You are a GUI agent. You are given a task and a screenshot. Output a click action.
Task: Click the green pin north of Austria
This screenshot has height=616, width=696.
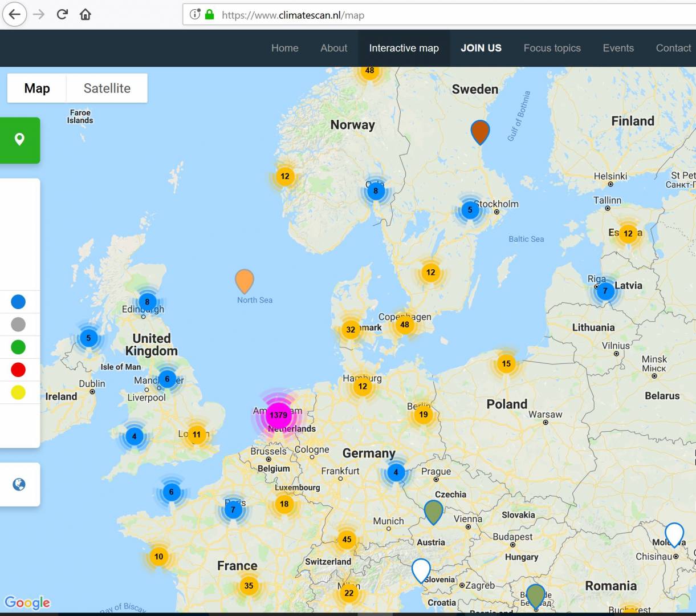click(x=434, y=512)
